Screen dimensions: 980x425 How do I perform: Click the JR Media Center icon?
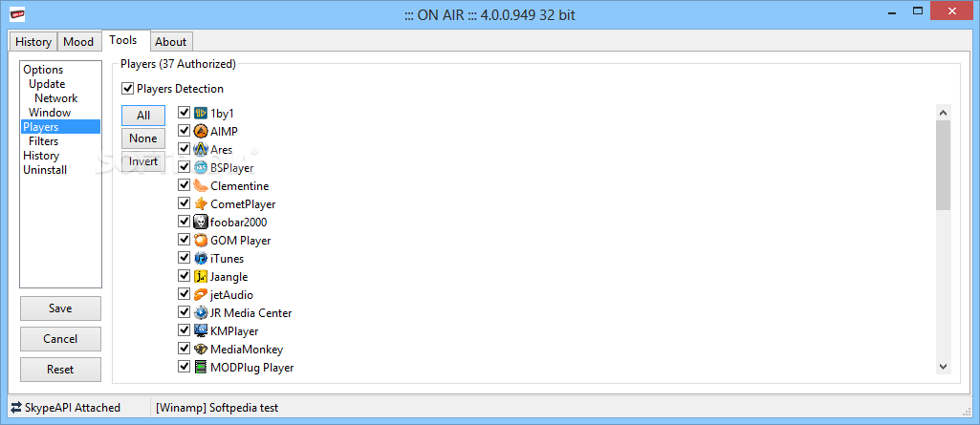point(201,312)
